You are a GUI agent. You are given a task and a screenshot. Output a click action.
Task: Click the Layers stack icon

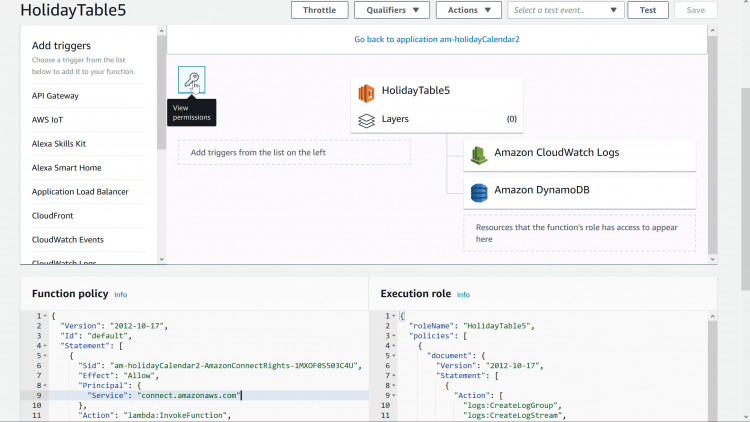[367, 119]
